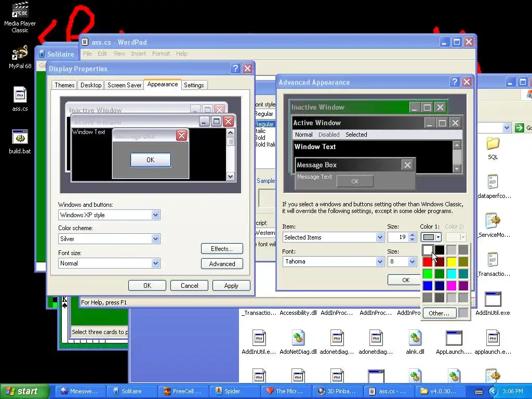The height and width of the screenshot is (399, 532).
Task: Switch to Minesweeper taskbar button
Action: 79,391
